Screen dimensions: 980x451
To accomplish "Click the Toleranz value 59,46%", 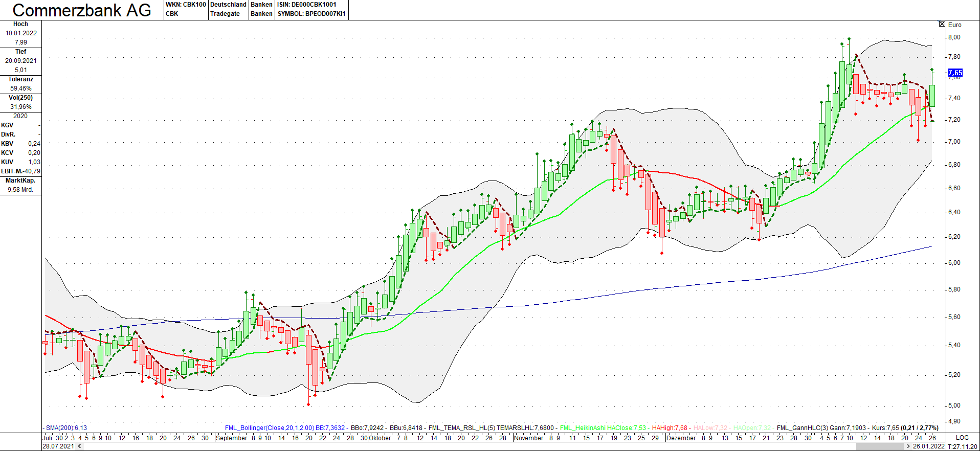I will pos(21,88).
